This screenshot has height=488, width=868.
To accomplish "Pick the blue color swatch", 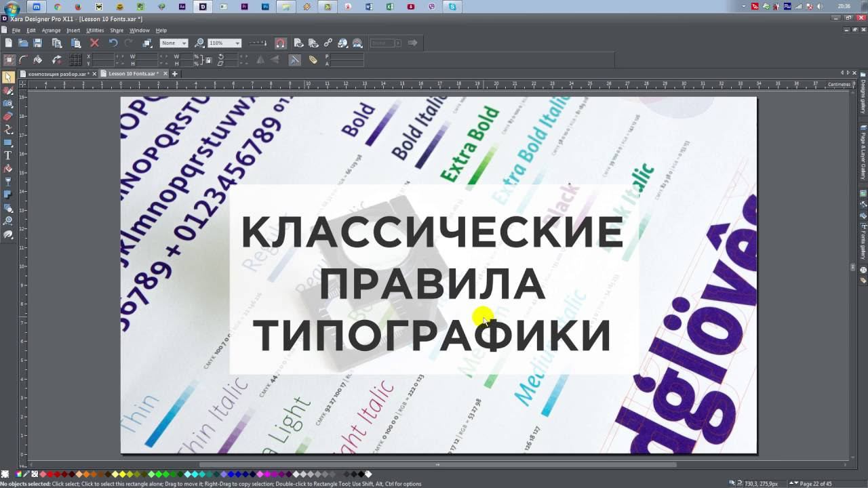I will click(x=231, y=474).
